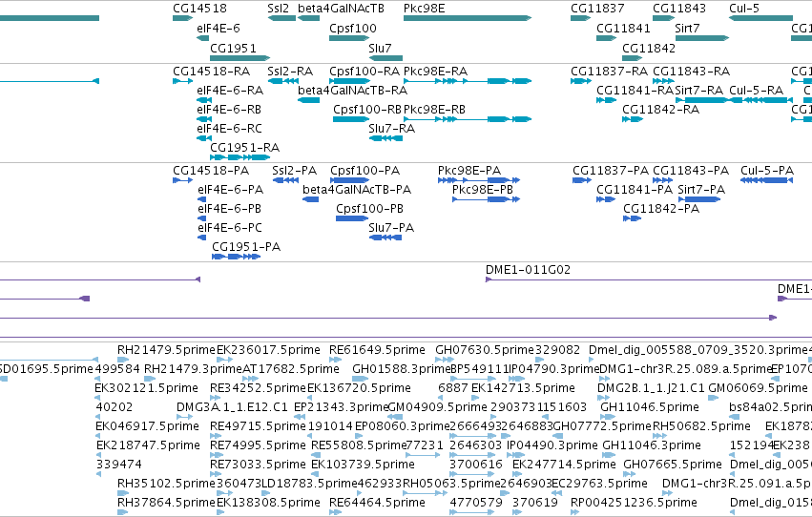Click the Cul-5-RA transcript label

tap(756, 91)
